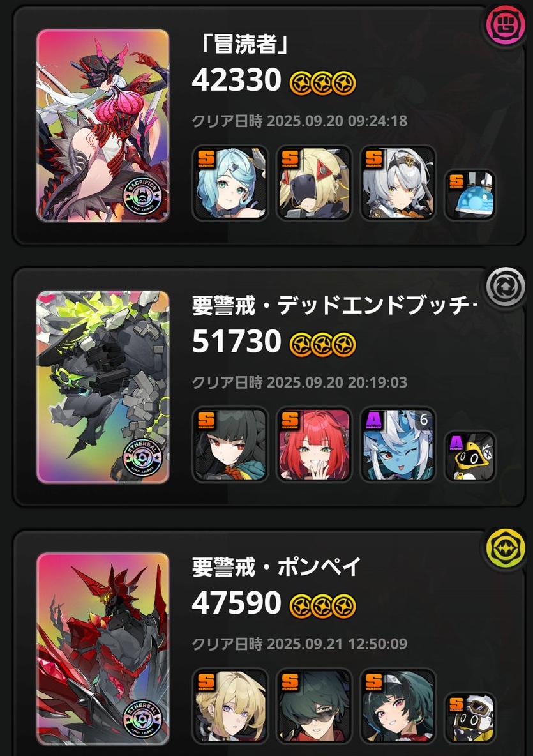
Task: Select the blonde masked S-rank agent portrait
Action: point(313,183)
